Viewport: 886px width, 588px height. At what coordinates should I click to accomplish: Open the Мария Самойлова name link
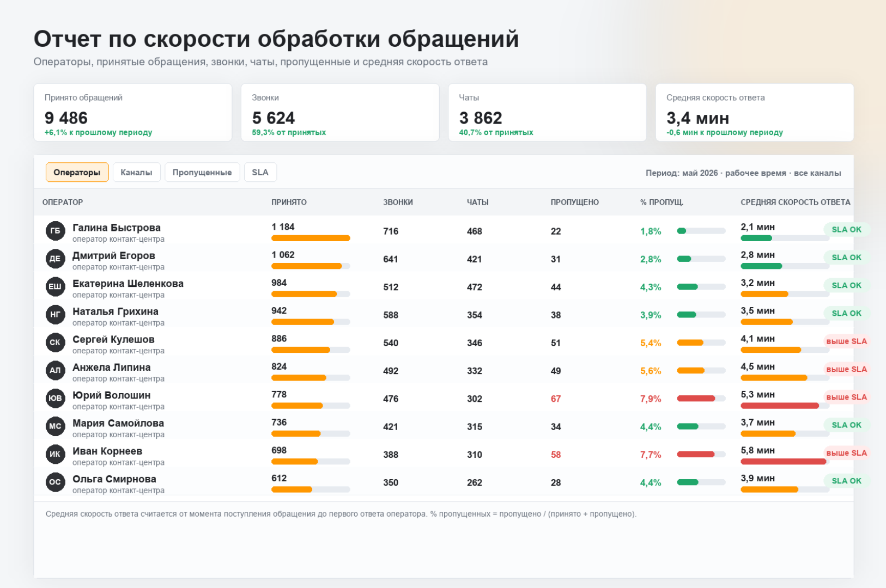click(118, 423)
